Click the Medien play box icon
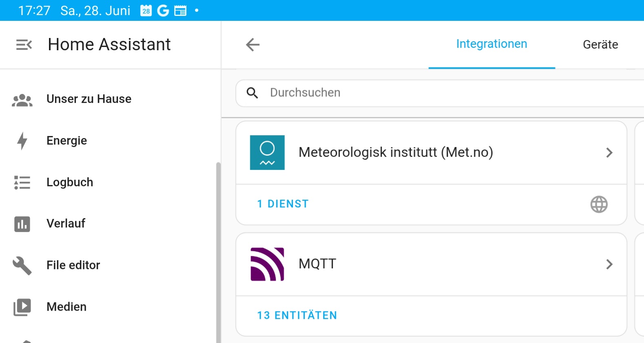This screenshot has width=644, height=343. point(22,307)
